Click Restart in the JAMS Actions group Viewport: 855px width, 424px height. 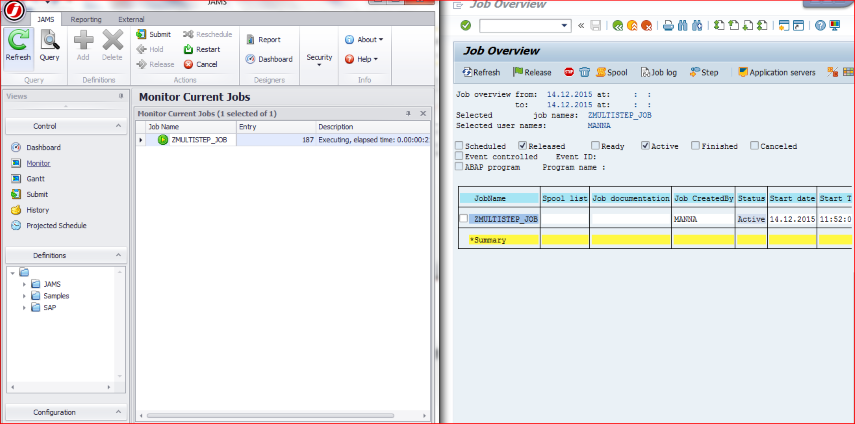click(x=202, y=49)
